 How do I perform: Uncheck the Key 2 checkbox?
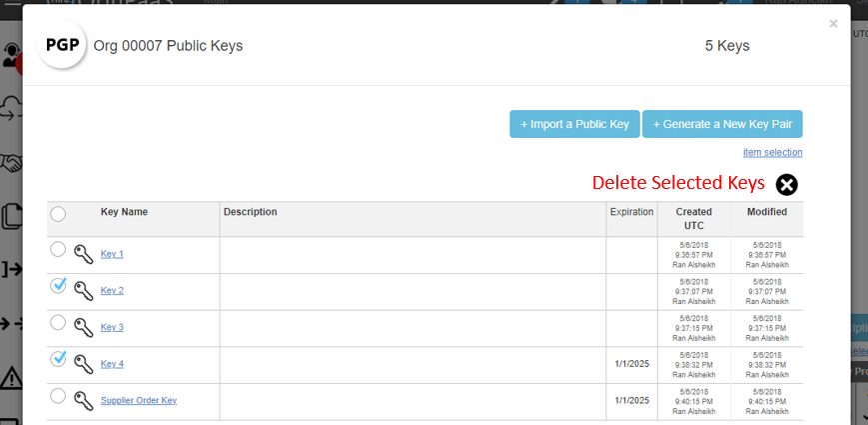click(58, 286)
